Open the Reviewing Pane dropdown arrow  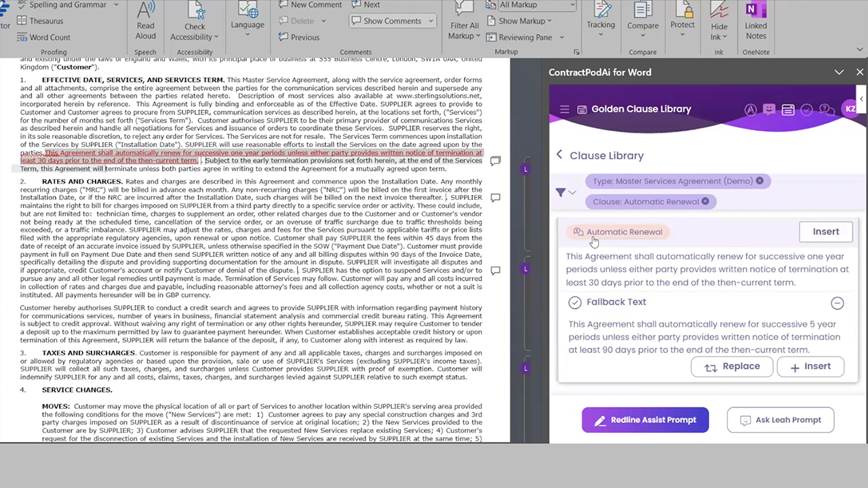(x=562, y=37)
